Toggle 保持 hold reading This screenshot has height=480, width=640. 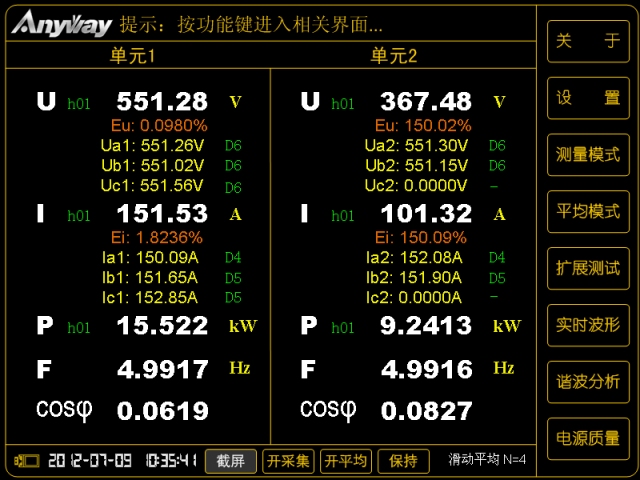pos(403,461)
